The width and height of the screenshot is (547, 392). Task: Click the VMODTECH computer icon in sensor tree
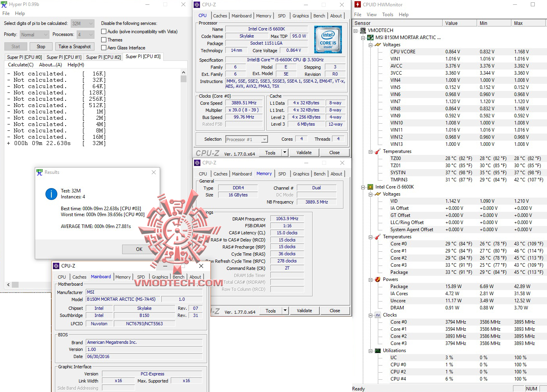363,30
